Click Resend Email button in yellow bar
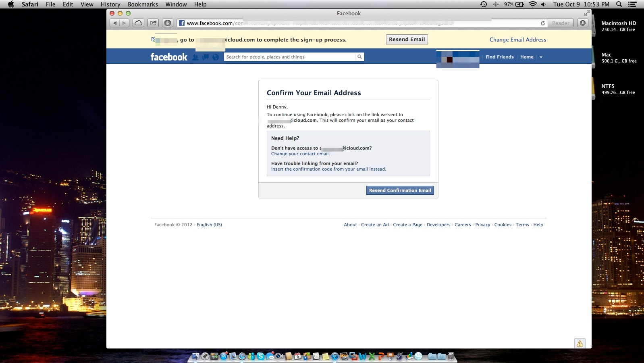The image size is (644, 363). tap(407, 40)
